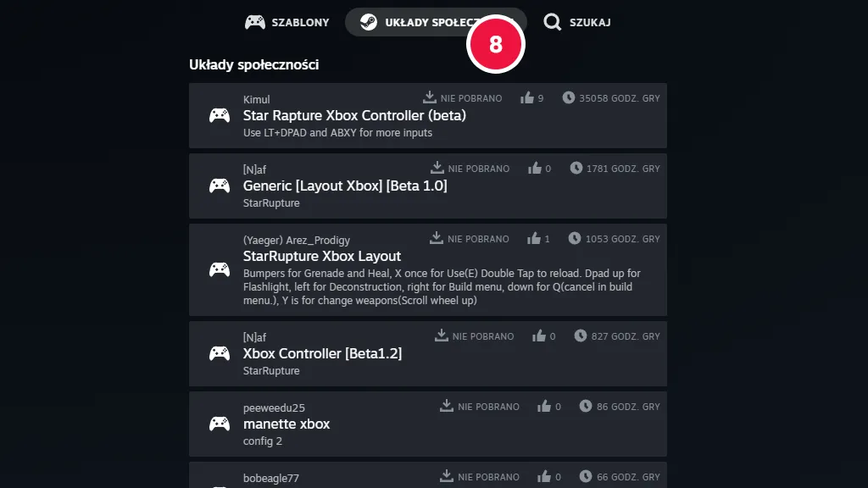Open bobeagle77's layout entry
This screenshot has width=868, height=488.
(x=427, y=474)
